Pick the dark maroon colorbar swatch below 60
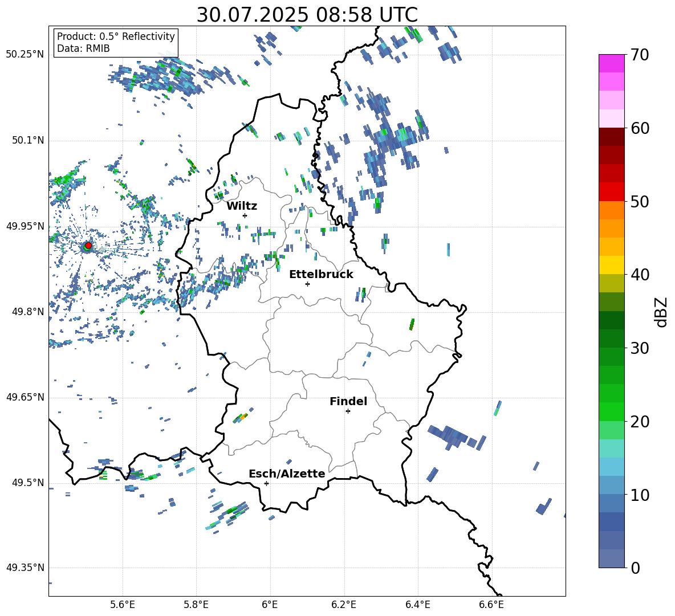 (612, 136)
